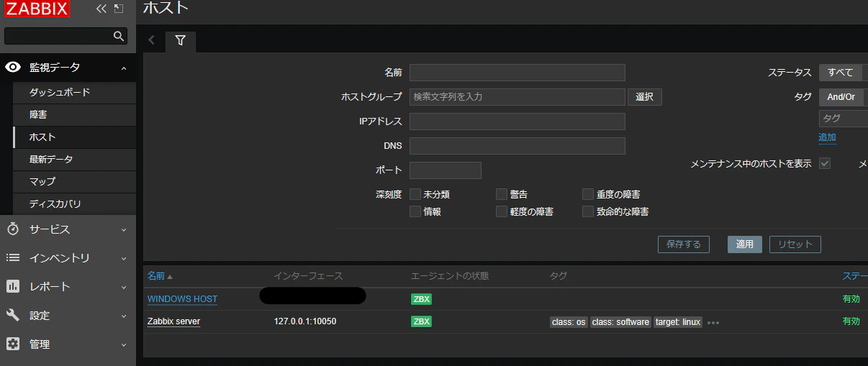
Task: Click ZBX badge for WINDOWS HOST
Action: [x=421, y=299]
